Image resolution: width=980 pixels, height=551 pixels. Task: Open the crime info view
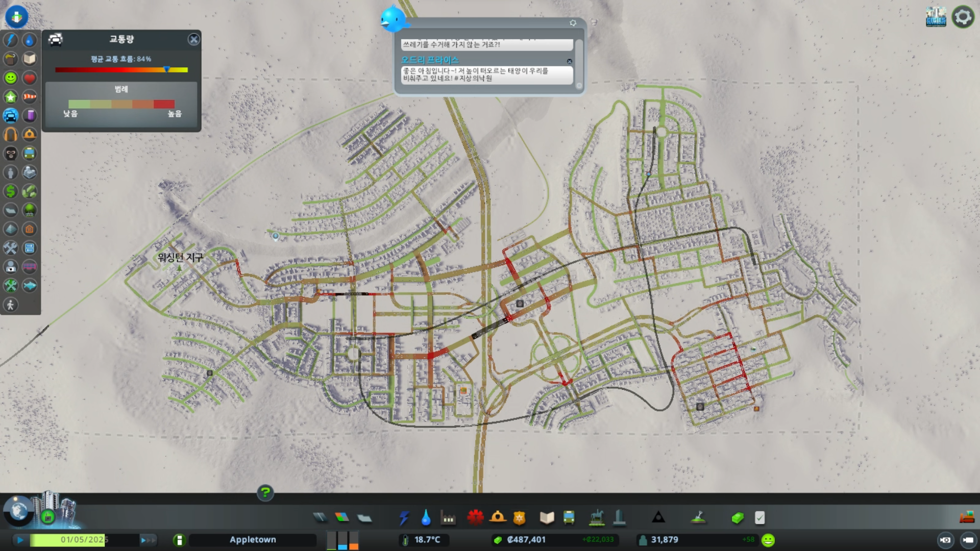pyautogui.click(x=11, y=154)
